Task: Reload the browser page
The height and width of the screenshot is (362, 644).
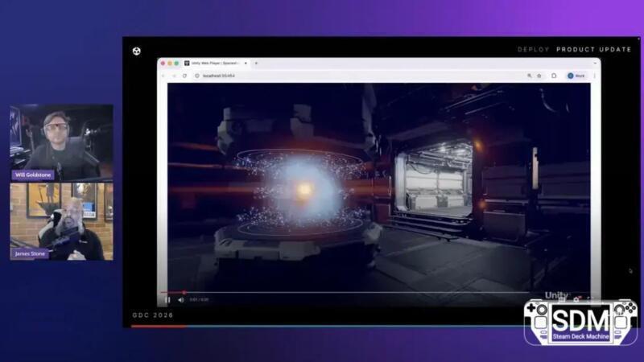Action: [x=184, y=76]
